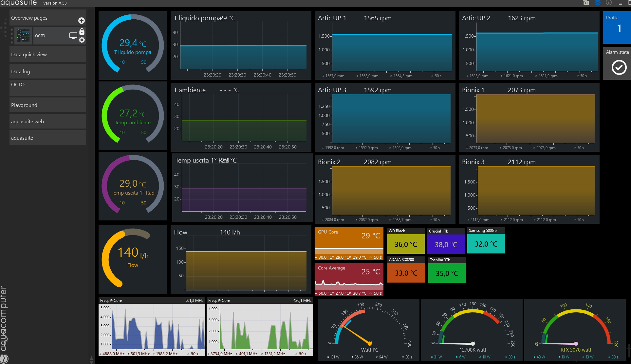Click the add overview page plus icon

tap(82, 21)
